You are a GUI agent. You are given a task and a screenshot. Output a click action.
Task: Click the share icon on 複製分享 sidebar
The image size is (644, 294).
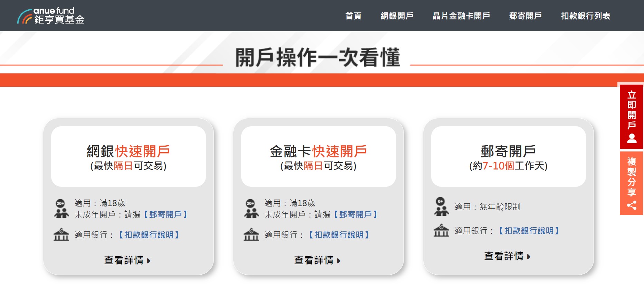point(632,205)
